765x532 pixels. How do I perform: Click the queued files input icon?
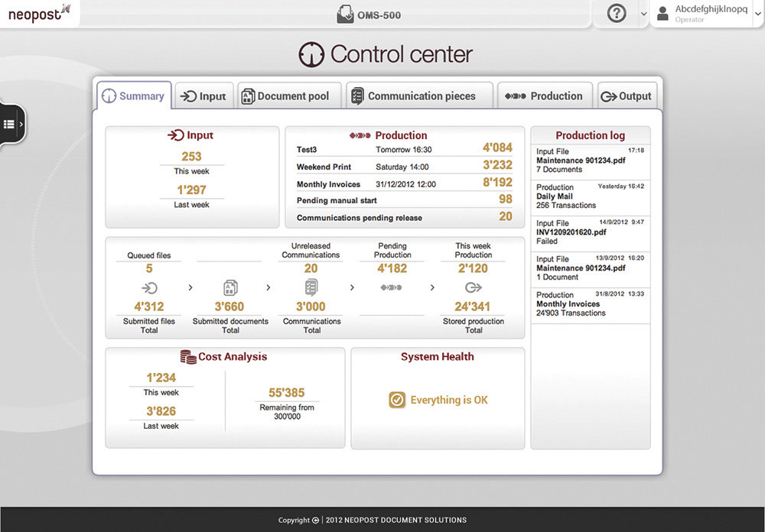click(x=149, y=287)
